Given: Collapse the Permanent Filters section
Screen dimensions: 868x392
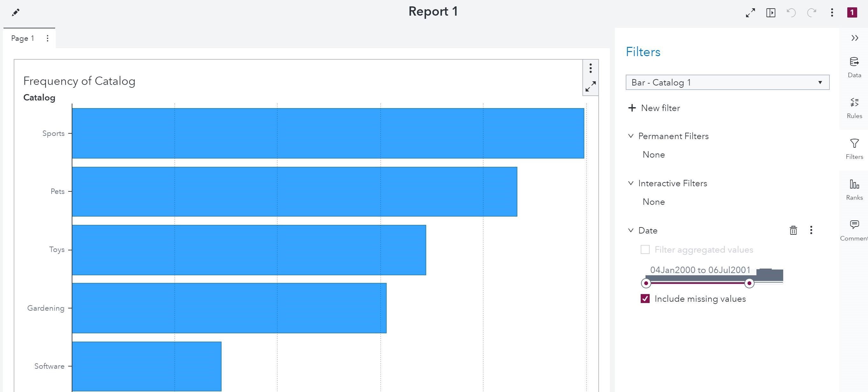Looking at the screenshot, I should (x=631, y=136).
